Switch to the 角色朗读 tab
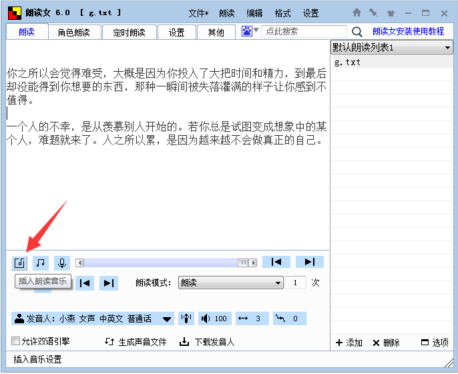The height and width of the screenshot is (374, 458). 74,32
